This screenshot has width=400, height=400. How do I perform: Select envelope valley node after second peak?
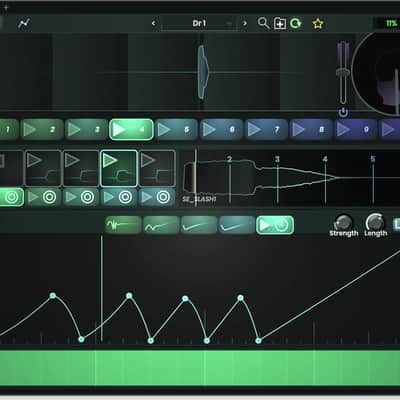150,340
